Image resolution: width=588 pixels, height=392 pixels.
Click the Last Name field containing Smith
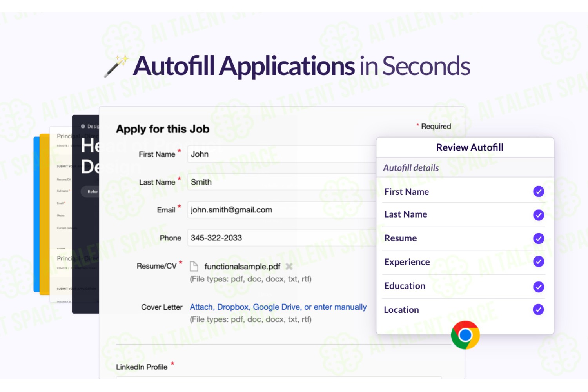click(281, 182)
